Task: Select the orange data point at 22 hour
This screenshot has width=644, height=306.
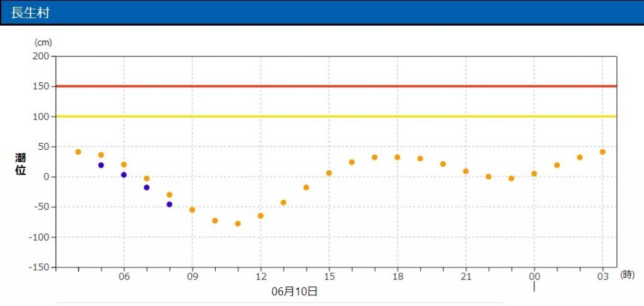Action: pos(489,177)
